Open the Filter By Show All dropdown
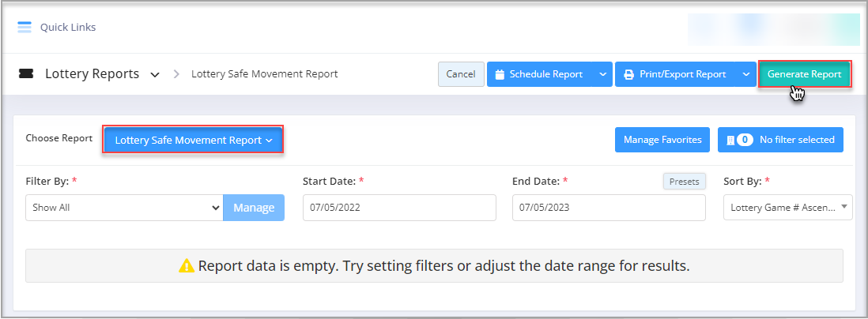 (x=125, y=208)
